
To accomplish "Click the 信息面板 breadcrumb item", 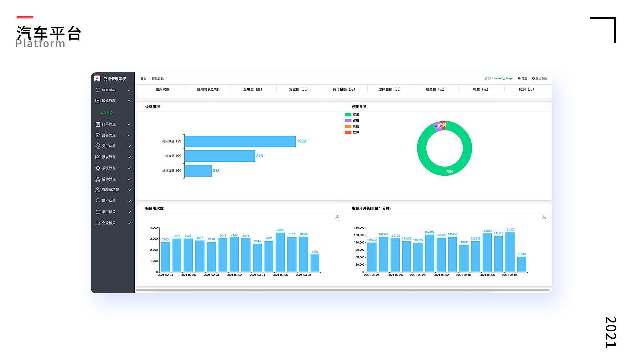I will point(158,78).
